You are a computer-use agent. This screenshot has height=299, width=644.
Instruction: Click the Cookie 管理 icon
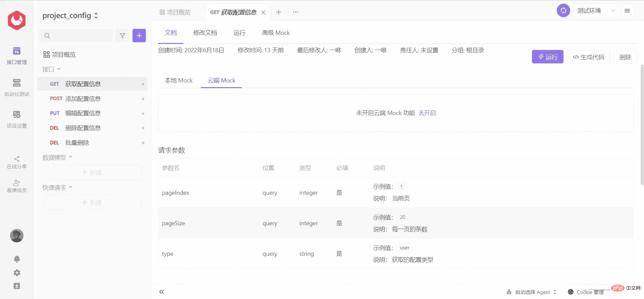coord(571,292)
